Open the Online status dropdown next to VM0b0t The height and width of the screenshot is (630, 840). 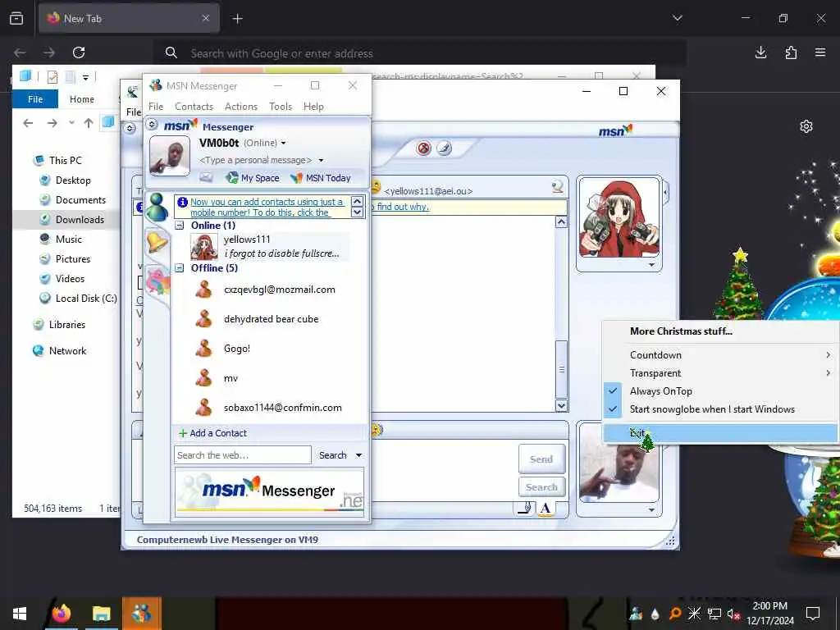tap(283, 143)
